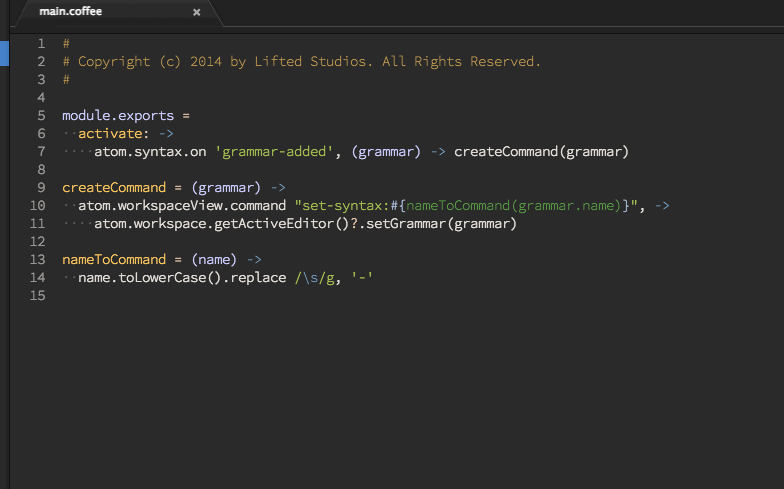This screenshot has width=784, height=489.
Task: Click line number 1 in the gutter
Action: click(41, 44)
